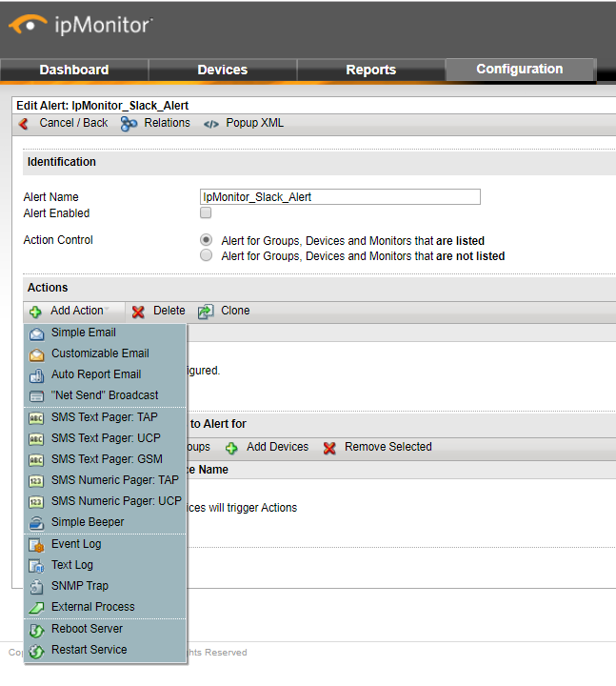This screenshot has height=686, width=616.
Task: Click the green plus icon beside Add Action
Action: pyautogui.click(x=35, y=312)
